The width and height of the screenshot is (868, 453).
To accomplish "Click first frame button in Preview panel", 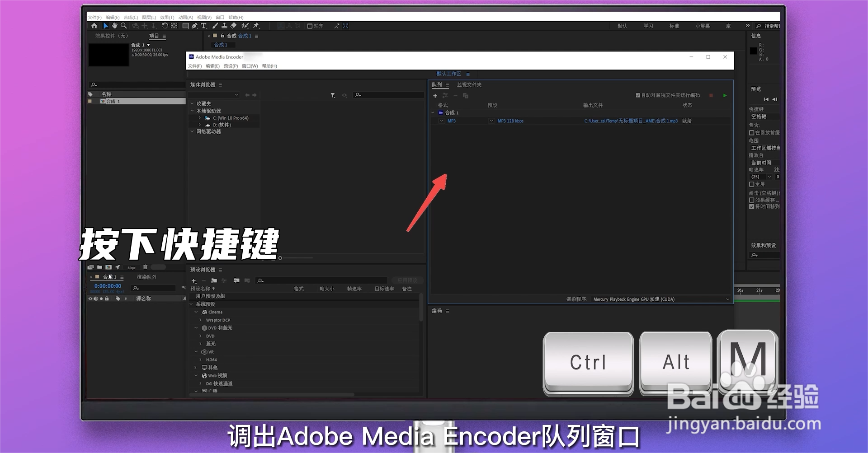I will point(766,99).
